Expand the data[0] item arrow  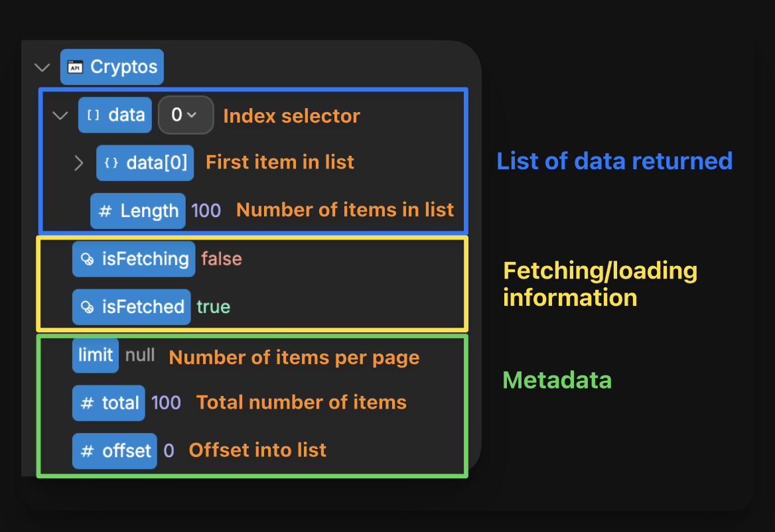pyautogui.click(x=79, y=162)
